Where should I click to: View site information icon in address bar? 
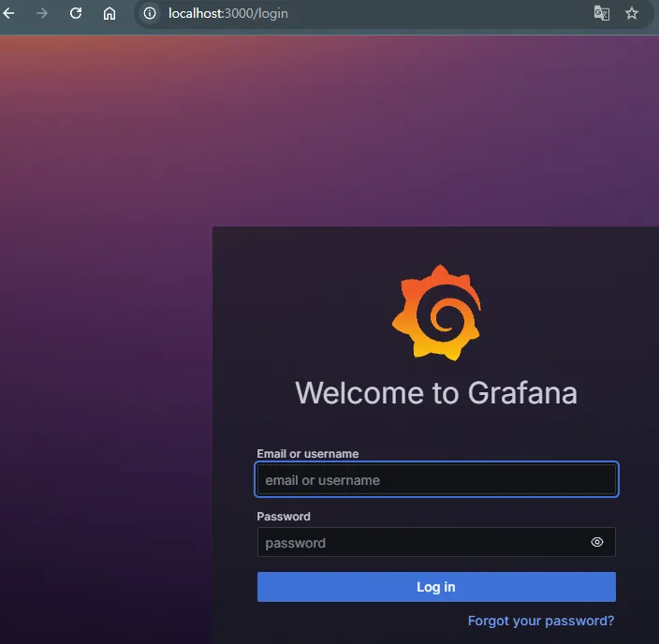pos(150,13)
